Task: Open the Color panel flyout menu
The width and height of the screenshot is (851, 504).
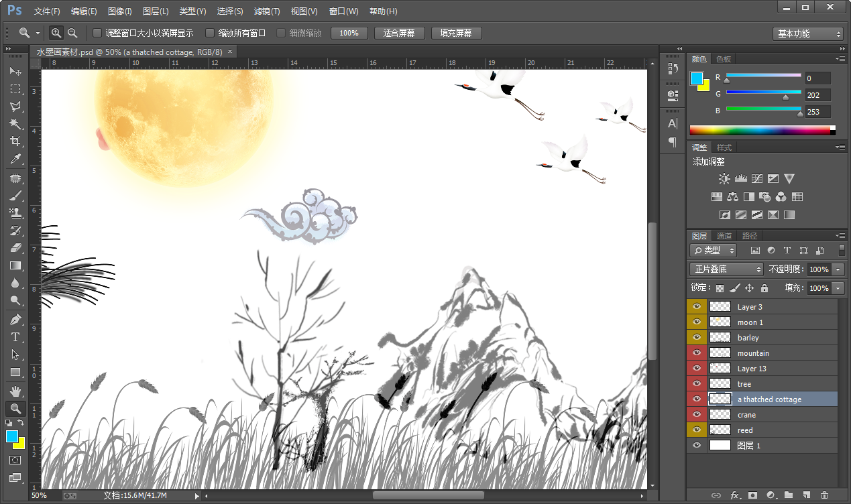Action: point(840,59)
